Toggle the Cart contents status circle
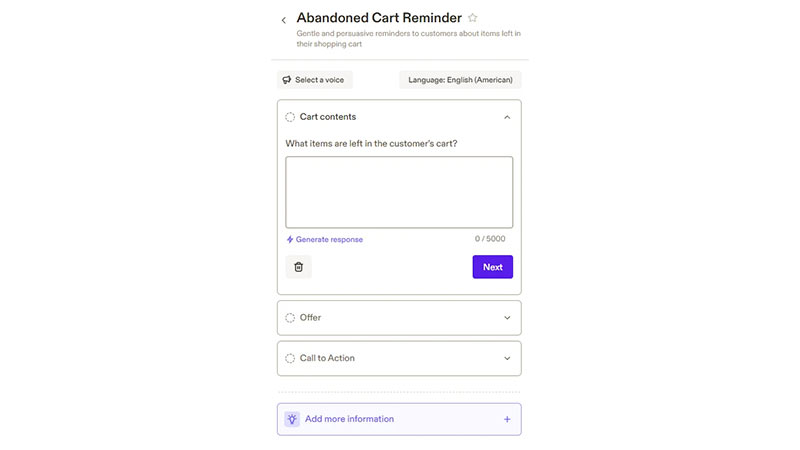Screen dimensions: 800x450 290,117
